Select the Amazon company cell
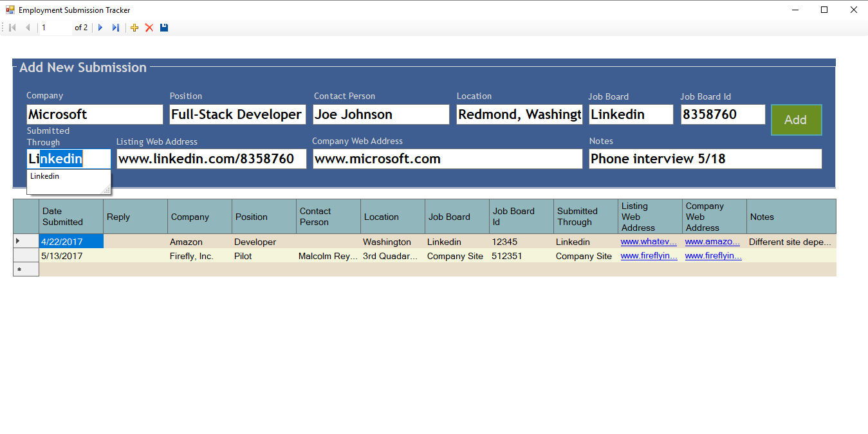The width and height of the screenshot is (868, 434). coord(199,242)
